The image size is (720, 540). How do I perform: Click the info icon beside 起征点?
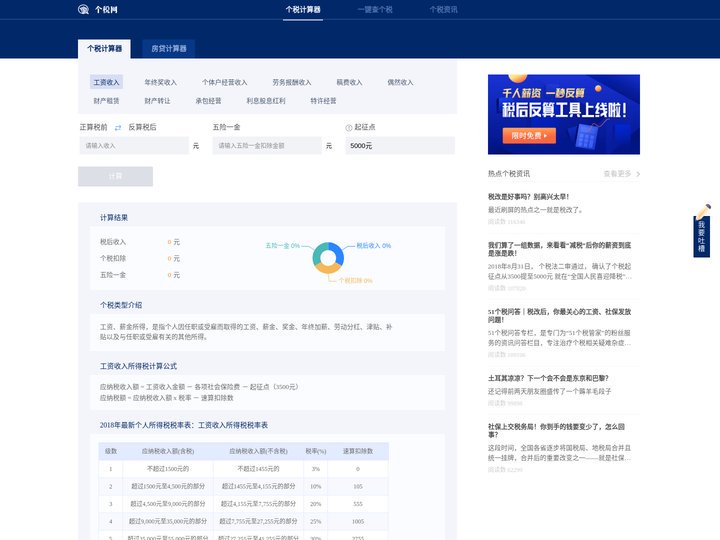tap(349, 128)
